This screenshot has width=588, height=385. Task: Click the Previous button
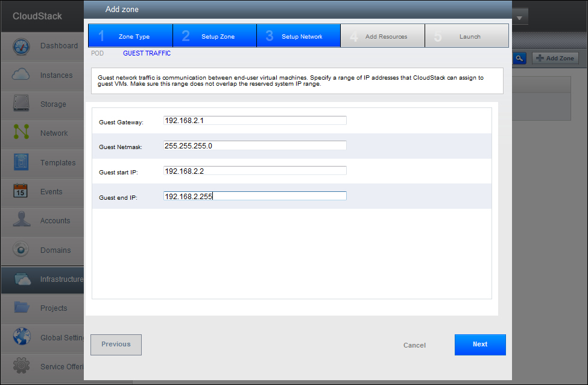(116, 345)
